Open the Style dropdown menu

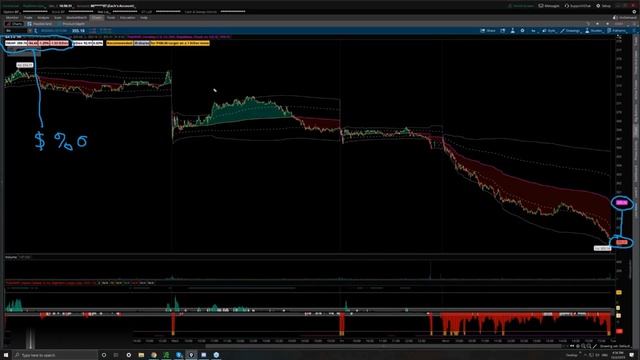[x=549, y=31]
